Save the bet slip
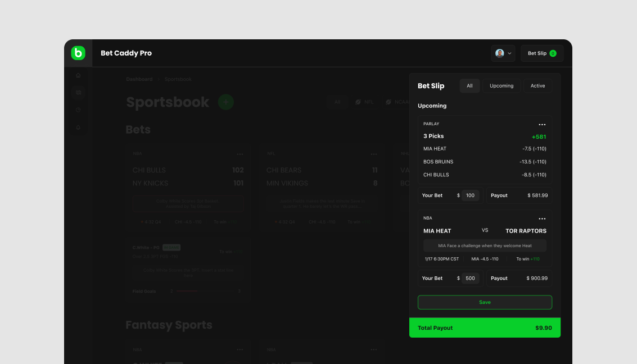The width and height of the screenshot is (637, 364). tap(485, 302)
